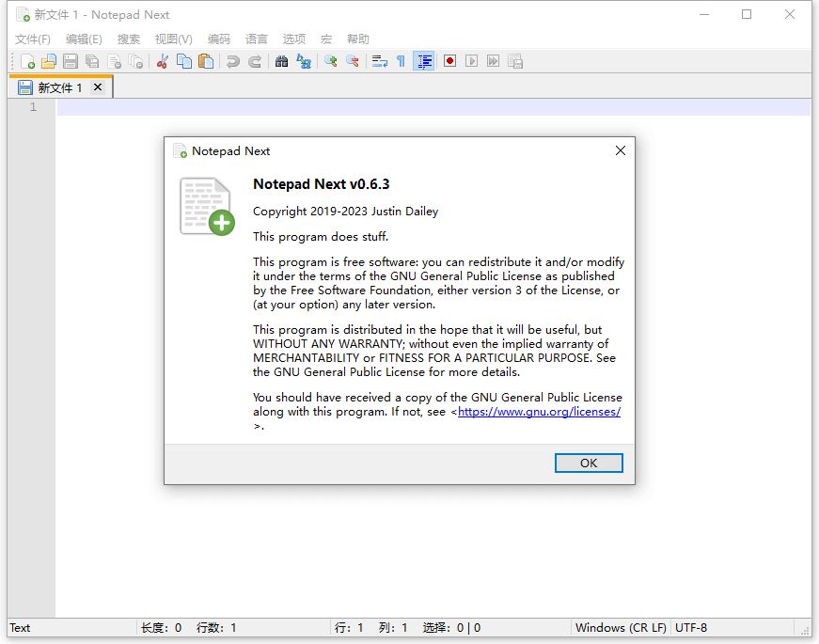Click the save recorded macro icon
Image resolution: width=819 pixels, height=644 pixels.
(515, 62)
